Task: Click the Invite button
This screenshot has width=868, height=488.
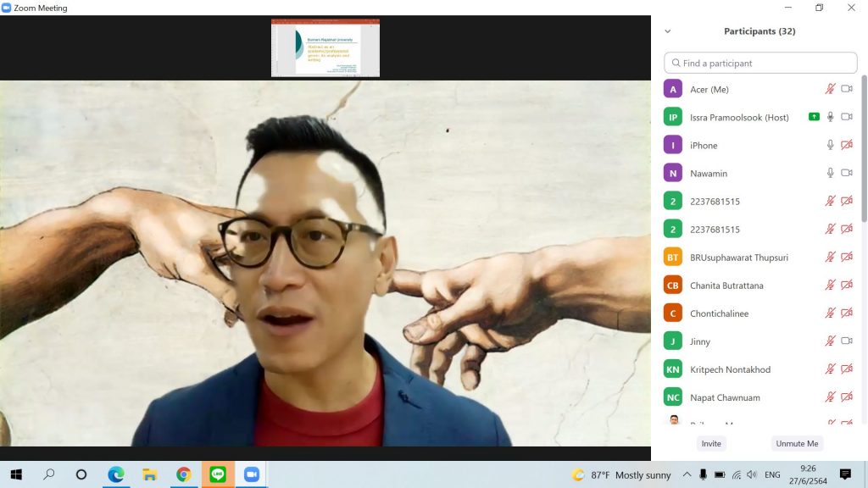Action: point(711,443)
